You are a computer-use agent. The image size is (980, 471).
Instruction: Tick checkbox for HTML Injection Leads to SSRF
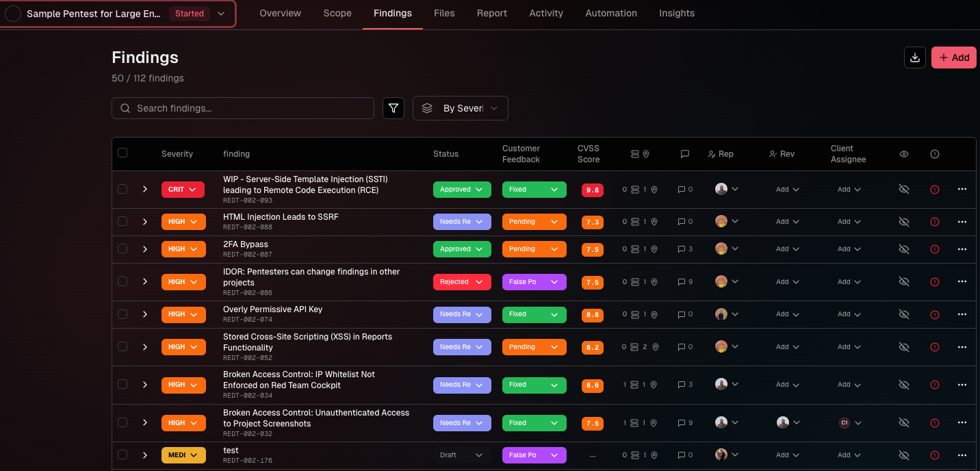tap(122, 222)
